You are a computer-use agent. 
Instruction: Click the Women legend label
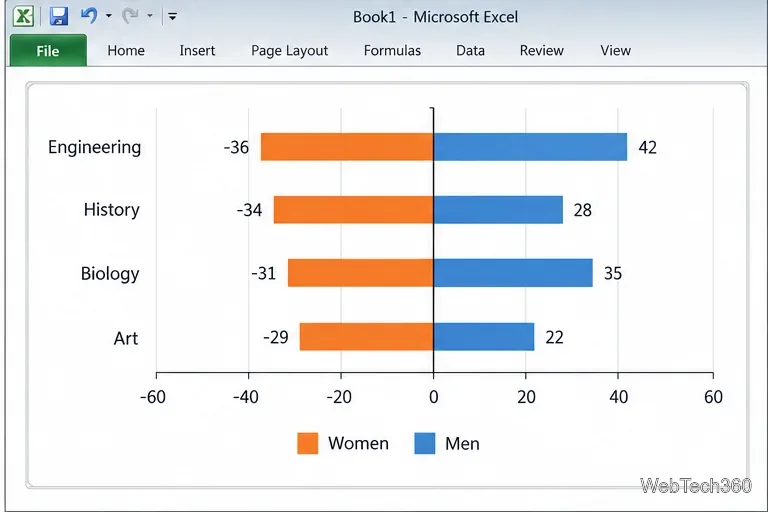click(x=359, y=443)
